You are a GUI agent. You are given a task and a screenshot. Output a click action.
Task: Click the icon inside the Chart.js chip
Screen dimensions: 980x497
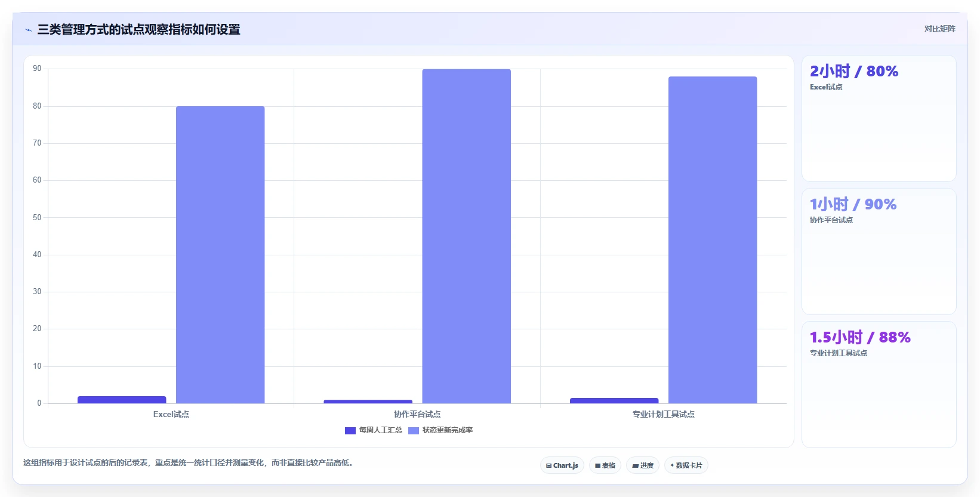coord(548,466)
